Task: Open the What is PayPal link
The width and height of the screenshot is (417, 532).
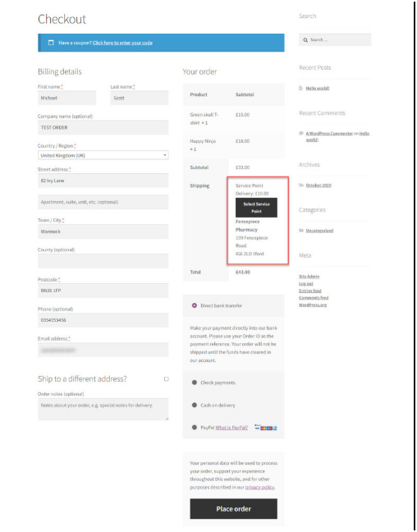Action: pos(231,428)
